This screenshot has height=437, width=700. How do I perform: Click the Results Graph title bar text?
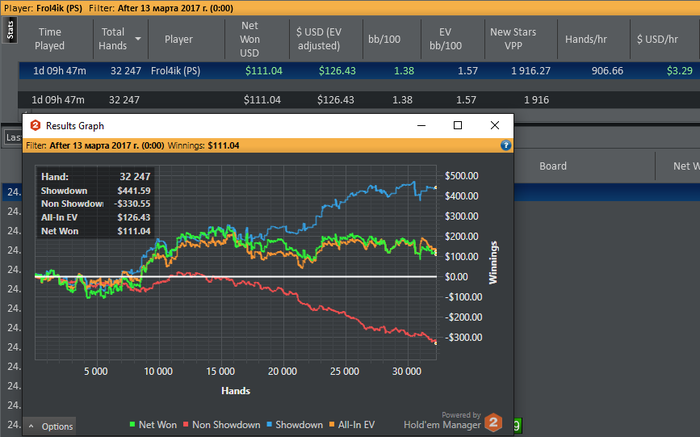pos(75,126)
